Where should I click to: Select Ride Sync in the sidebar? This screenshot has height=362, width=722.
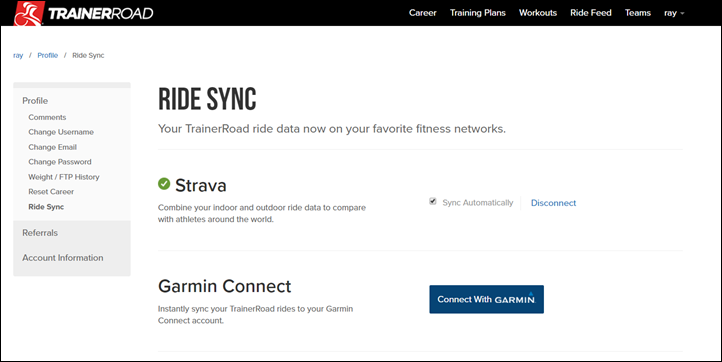pos(46,207)
